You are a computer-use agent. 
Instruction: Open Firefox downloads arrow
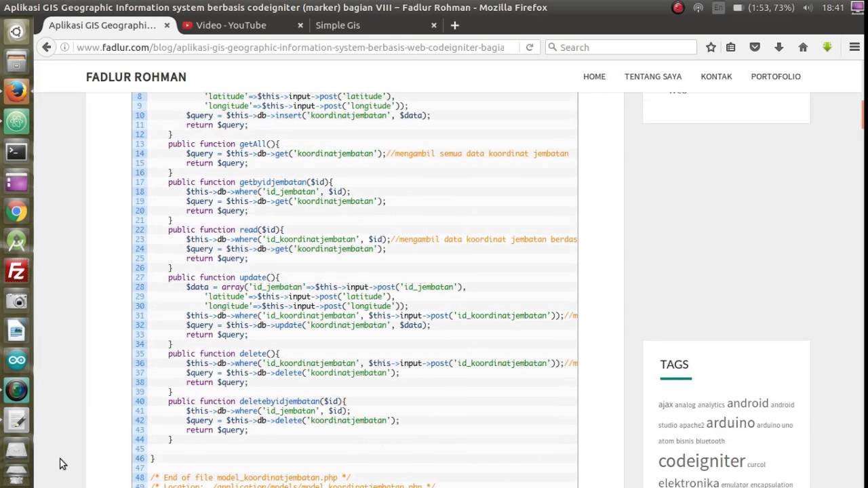click(x=778, y=47)
